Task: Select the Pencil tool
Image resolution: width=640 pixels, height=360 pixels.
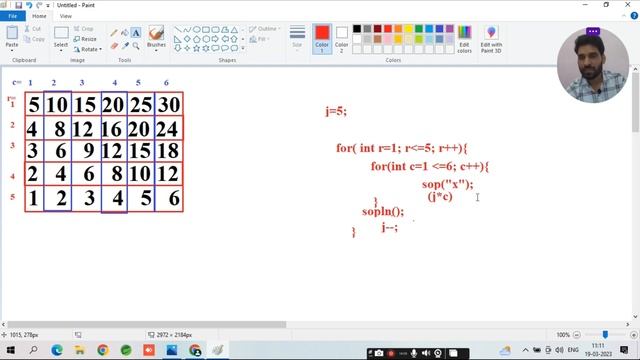Action: coord(114,33)
